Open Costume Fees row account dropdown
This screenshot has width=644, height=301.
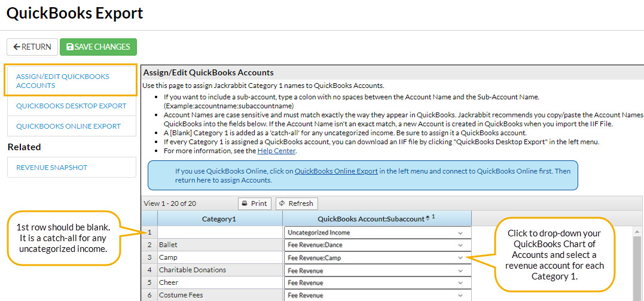click(377, 295)
